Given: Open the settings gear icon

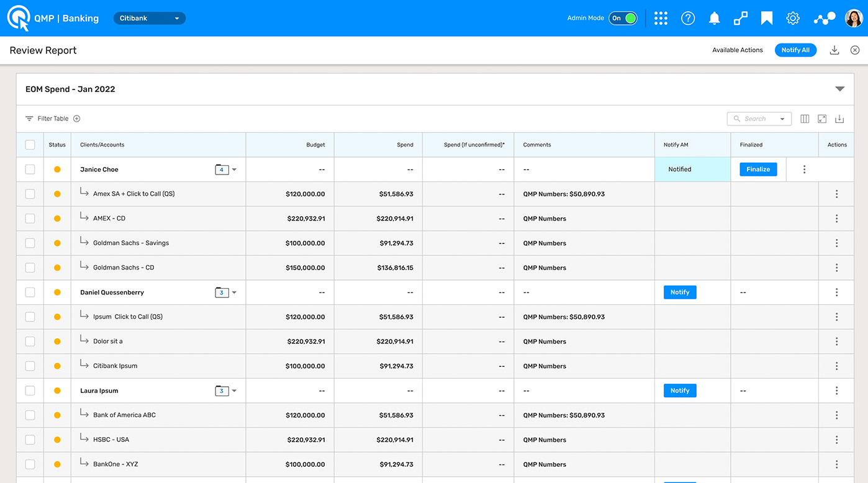Looking at the screenshot, I should [x=793, y=18].
